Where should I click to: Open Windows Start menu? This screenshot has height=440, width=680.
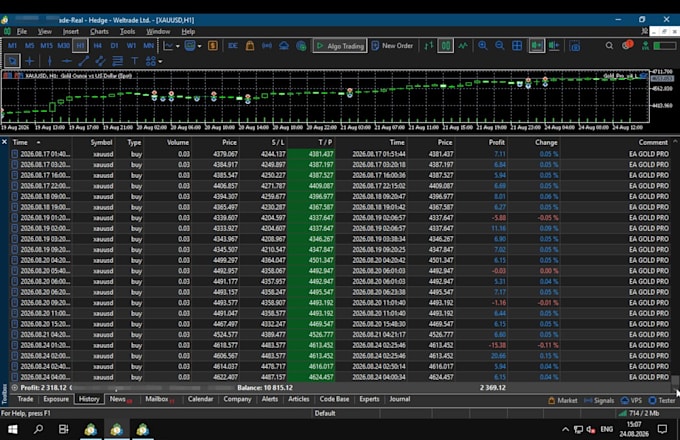[x=13, y=429]
